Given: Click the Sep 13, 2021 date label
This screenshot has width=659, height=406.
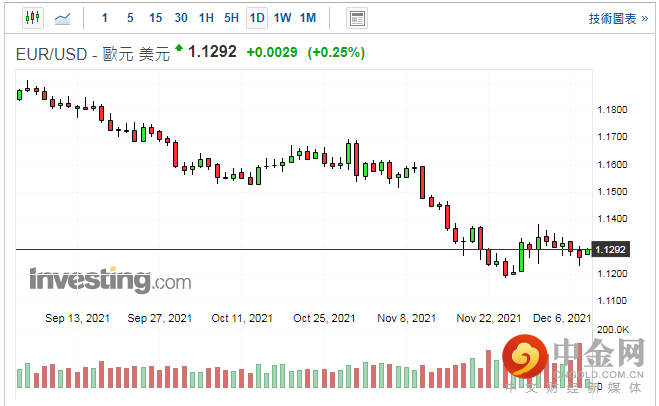Looking at the screenshot, I should [77, 318].
